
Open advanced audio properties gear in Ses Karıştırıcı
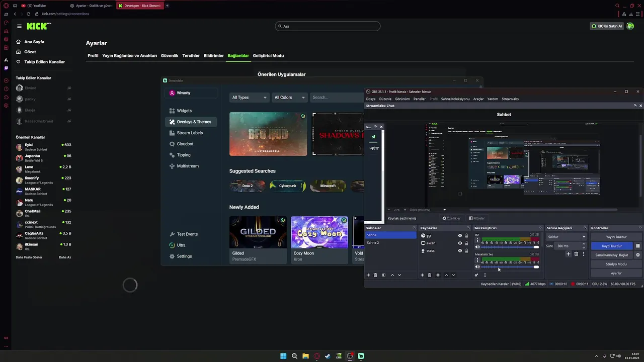[476, 275]
